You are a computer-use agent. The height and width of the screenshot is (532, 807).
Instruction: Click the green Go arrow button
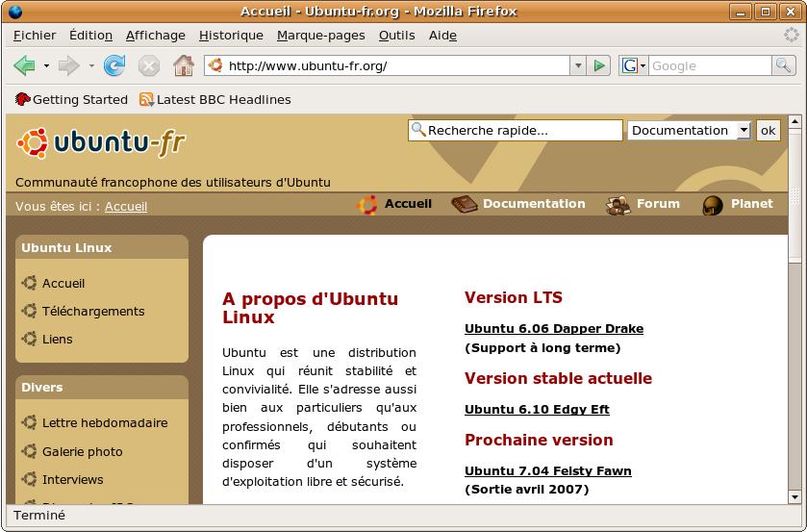click(x=599, y=65)
